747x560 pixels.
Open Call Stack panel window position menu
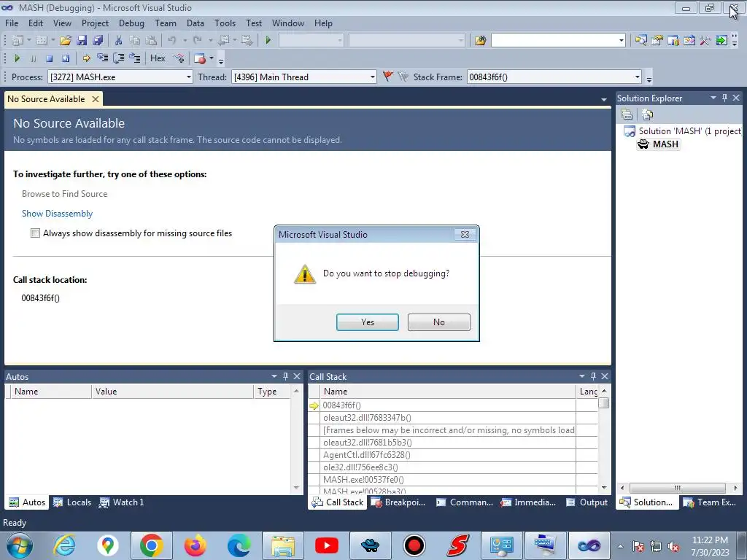pyautogui.click(x=581, y=376)
